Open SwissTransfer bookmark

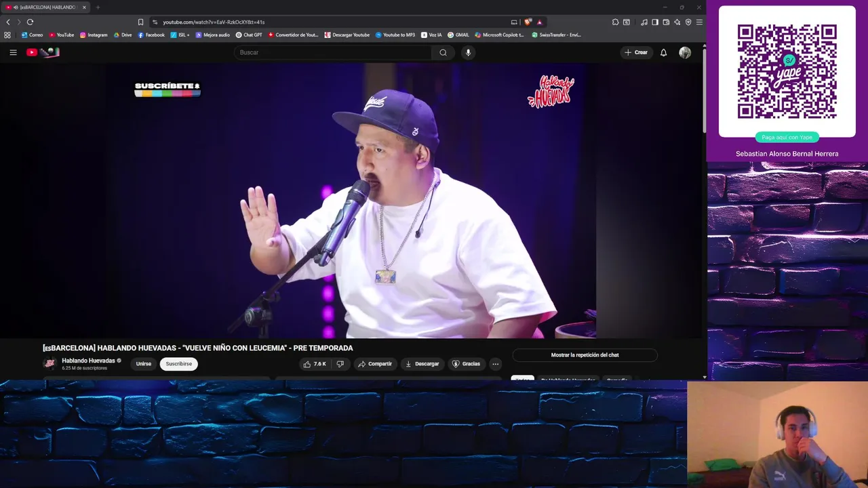click(x=557, y=35)
